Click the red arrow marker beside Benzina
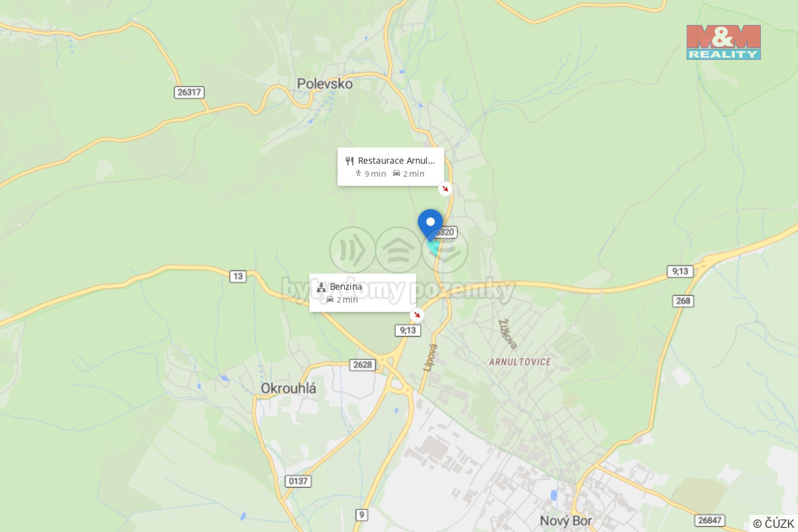Image resolution: width=798 pixels, height=532 pixels. point(417,315)
